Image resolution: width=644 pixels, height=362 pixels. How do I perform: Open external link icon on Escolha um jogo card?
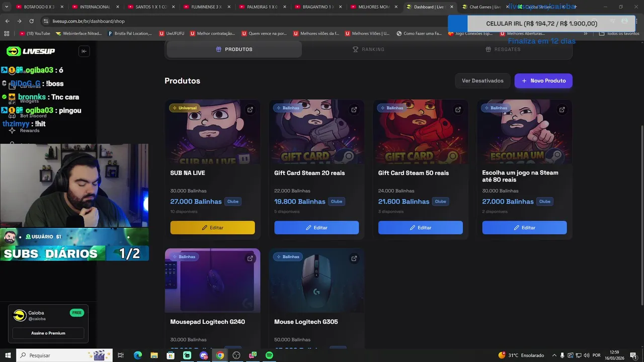pos(562,110)
